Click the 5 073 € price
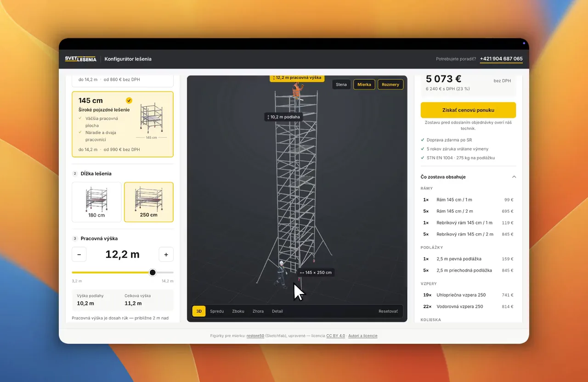The image size is (588, 382). (x=444, y=79)
